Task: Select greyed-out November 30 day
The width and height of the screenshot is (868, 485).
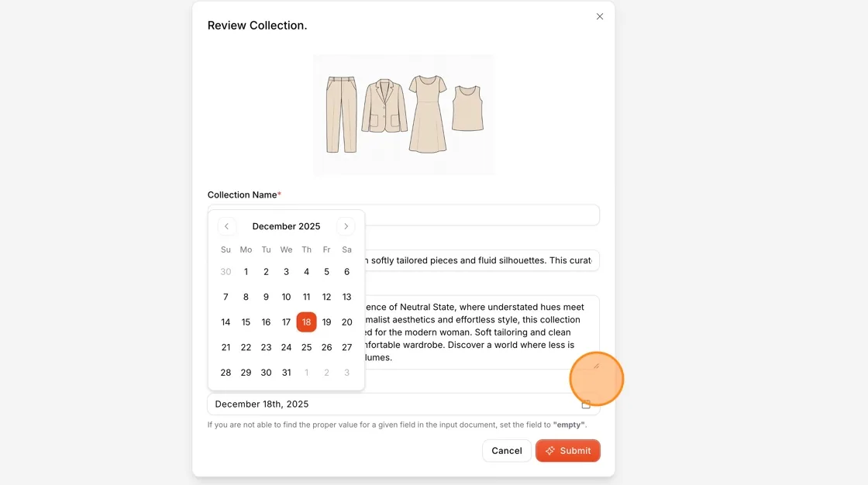Action: click(226, 272)
